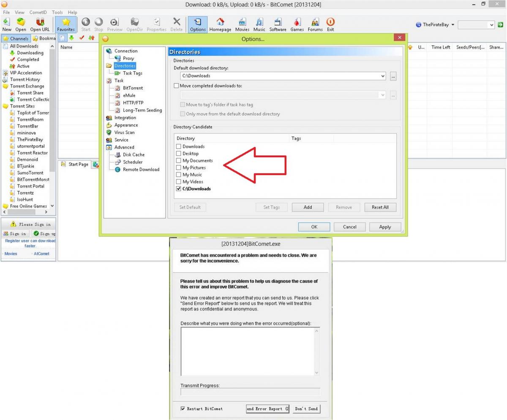Click the Options toolbar icon
Viewport: 507px width, 420px height.
click(x=197, y=25)
